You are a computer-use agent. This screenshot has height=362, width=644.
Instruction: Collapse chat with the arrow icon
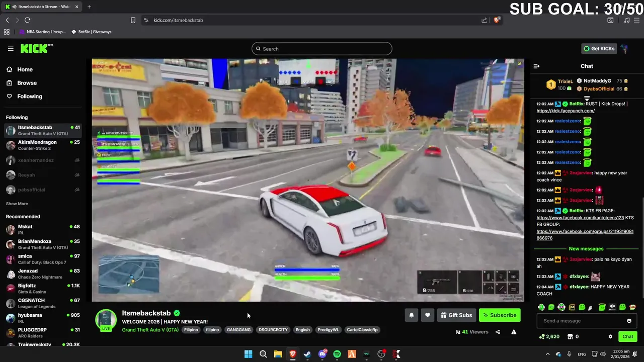pos(536,66)
